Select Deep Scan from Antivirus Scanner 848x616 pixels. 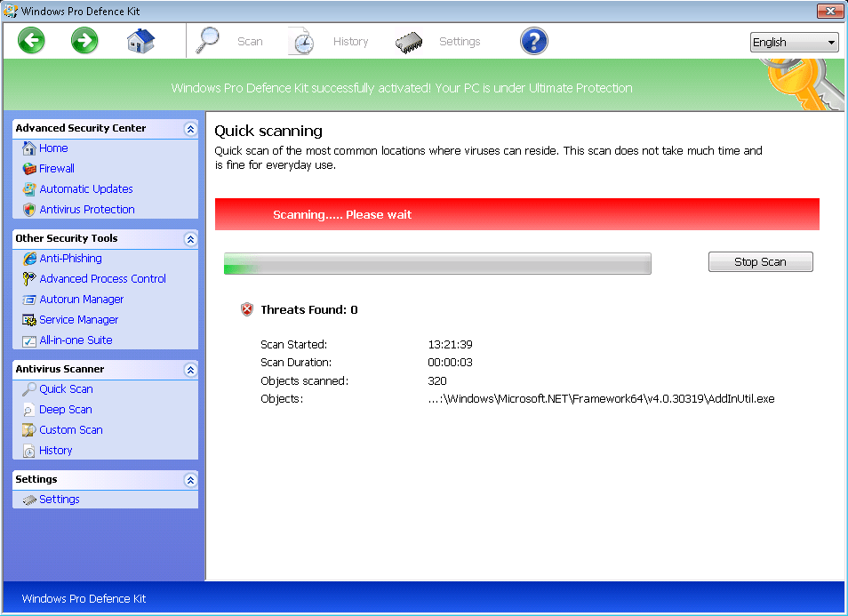(x=65, y=410)
